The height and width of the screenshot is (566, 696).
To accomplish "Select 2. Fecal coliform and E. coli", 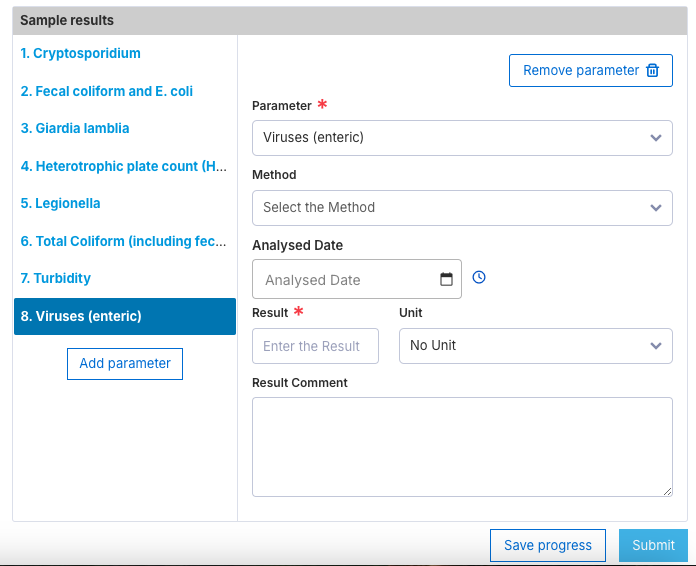I will (107, 91).
